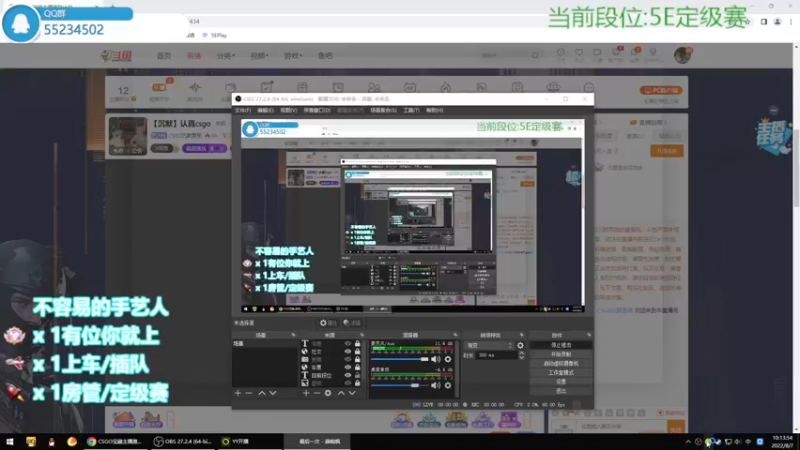This screenshot has width=800, height=450.
Task: Switch to the Chrome window in the taskbar
Action: click(114, 441)
